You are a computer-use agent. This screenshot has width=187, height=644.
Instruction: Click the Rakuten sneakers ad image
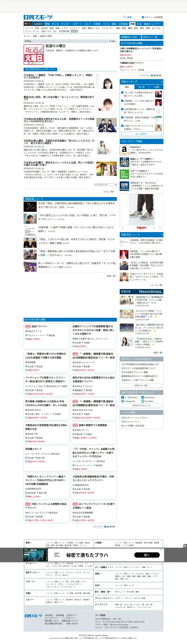point(141,209)
